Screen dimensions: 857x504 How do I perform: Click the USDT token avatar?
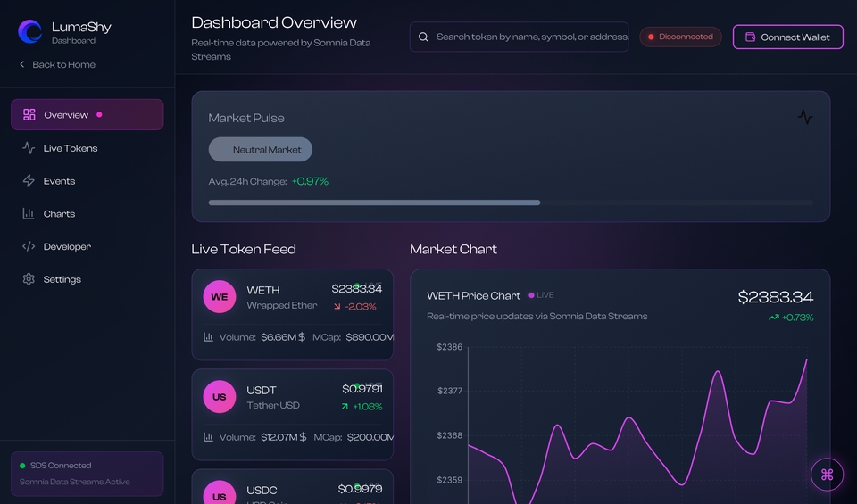click(x=220, y=397)
